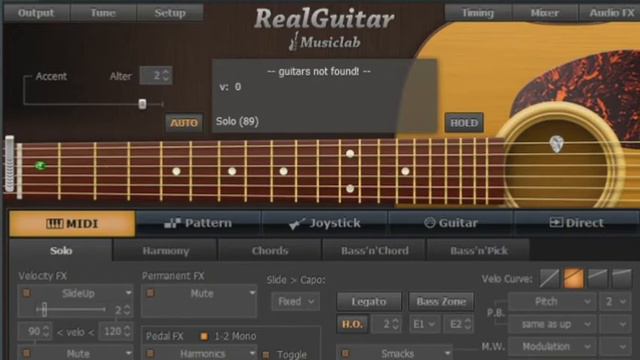This screenshot has width=640, height=360.
Task: Click the guitar pick in the sound hole
Action: [x=557, y=144]
